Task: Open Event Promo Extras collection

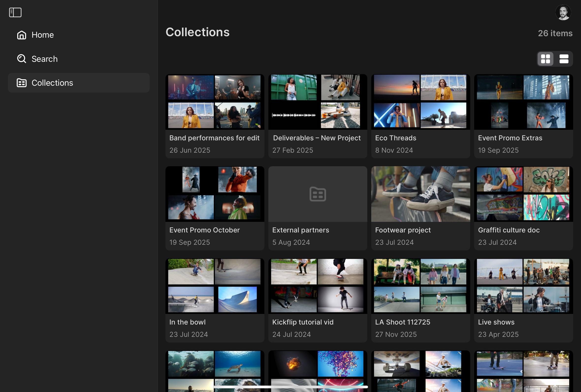Action: pos(510,138)
